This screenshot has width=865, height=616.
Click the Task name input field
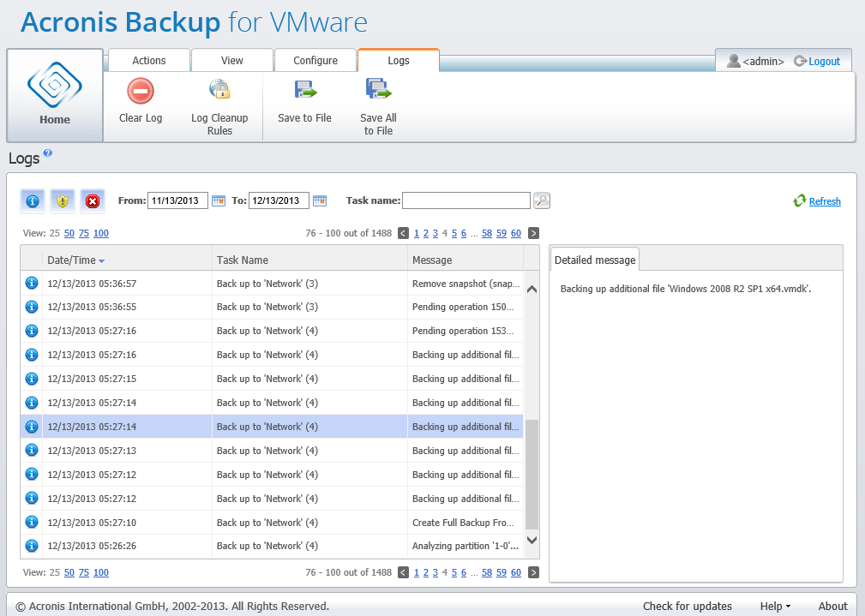point(466,200)
